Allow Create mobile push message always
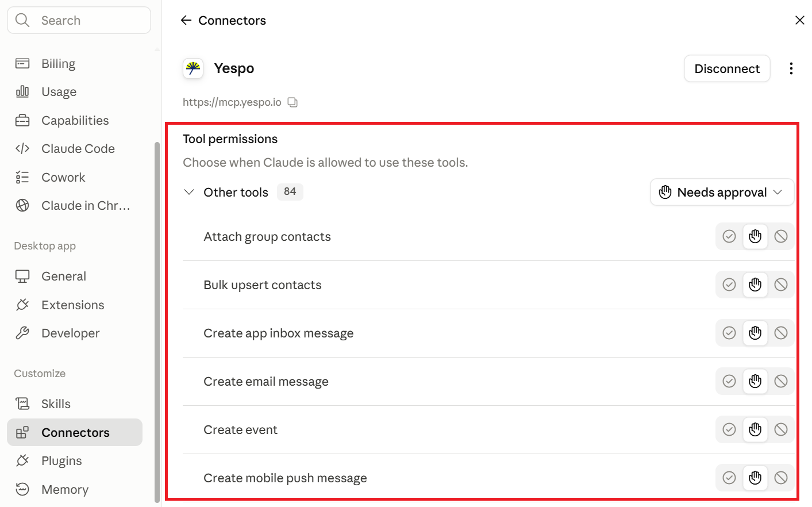The height and width of the screenshot is (507, 812). (x=729, y=478)
